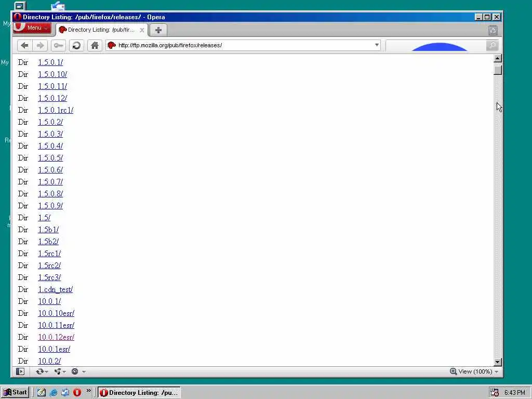532x399 pixels.
Task: Open the 1.5.0.1/ directory link
Action: [x=50, y=62]
